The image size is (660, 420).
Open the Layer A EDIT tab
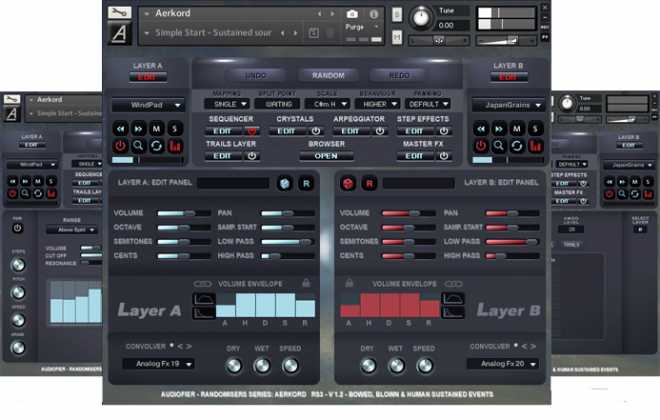[x=147, y=77]
